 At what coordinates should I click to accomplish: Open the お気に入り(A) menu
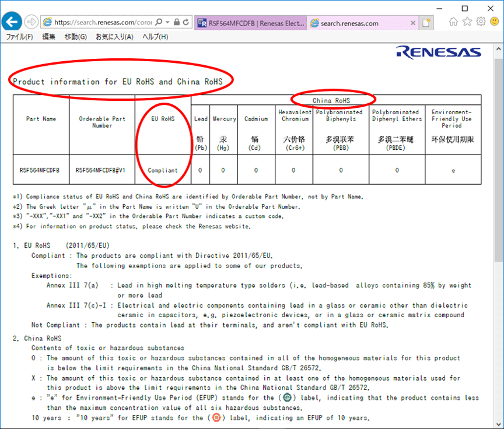114,37
